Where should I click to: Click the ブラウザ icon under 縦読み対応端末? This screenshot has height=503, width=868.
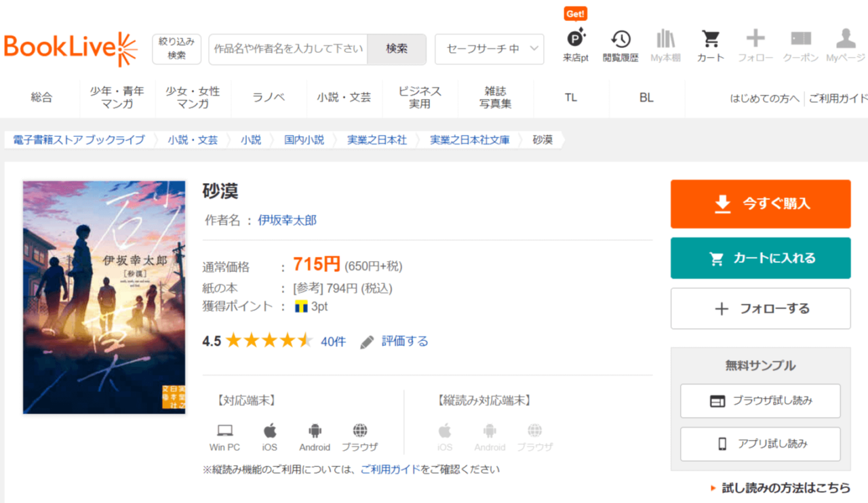click(x=535, y=430)
